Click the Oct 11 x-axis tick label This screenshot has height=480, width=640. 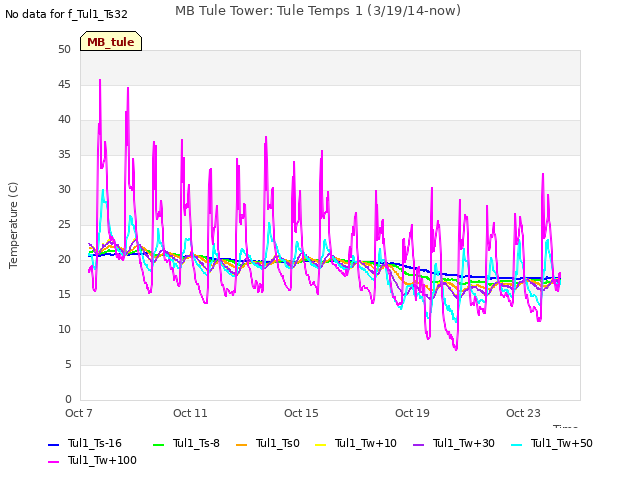(190, 413)
